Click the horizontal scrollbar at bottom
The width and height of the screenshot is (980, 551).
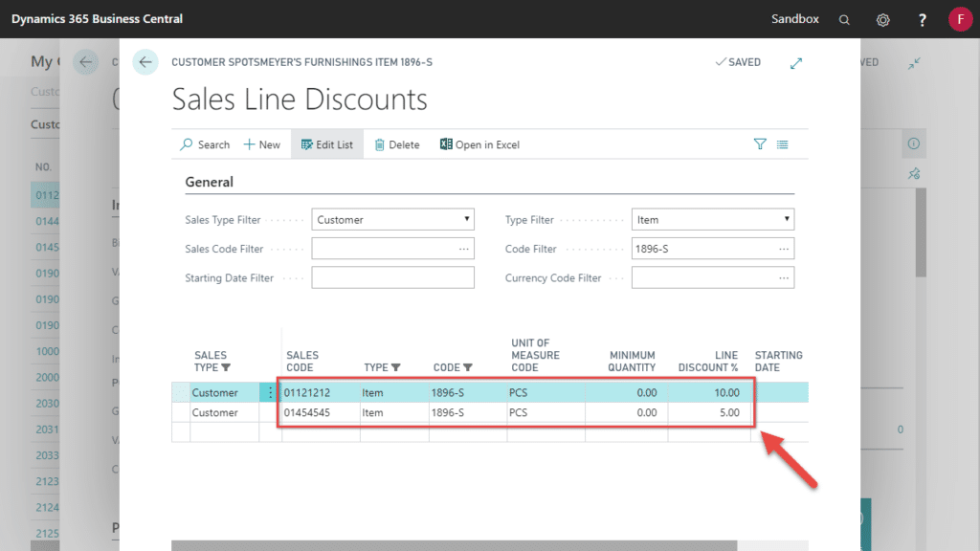[455, 545]
